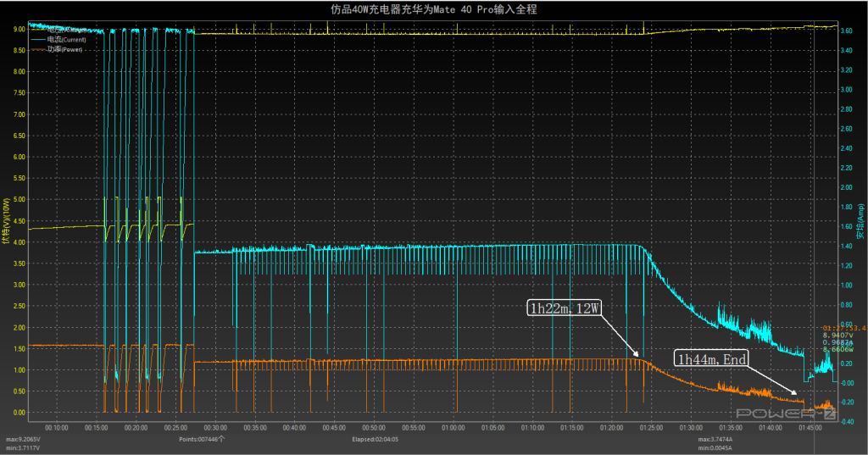Click the 4.50 tick on voltage axis

coord(19,221)
